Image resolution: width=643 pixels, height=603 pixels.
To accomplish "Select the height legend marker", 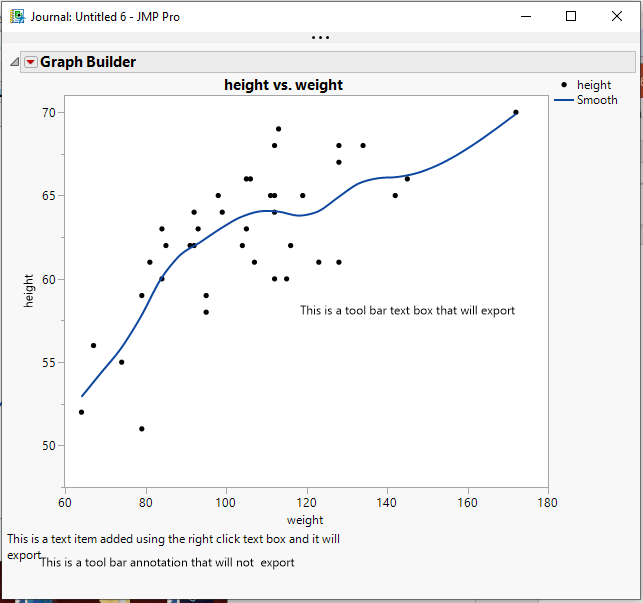I will (564, 85).
